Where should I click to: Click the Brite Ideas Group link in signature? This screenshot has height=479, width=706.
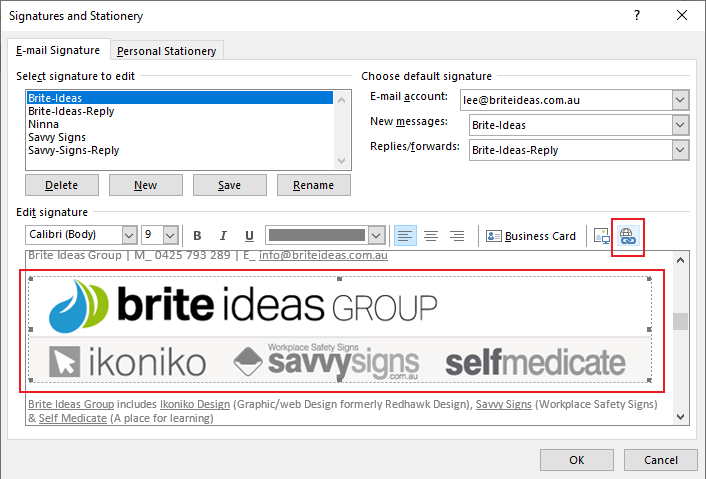71,404
